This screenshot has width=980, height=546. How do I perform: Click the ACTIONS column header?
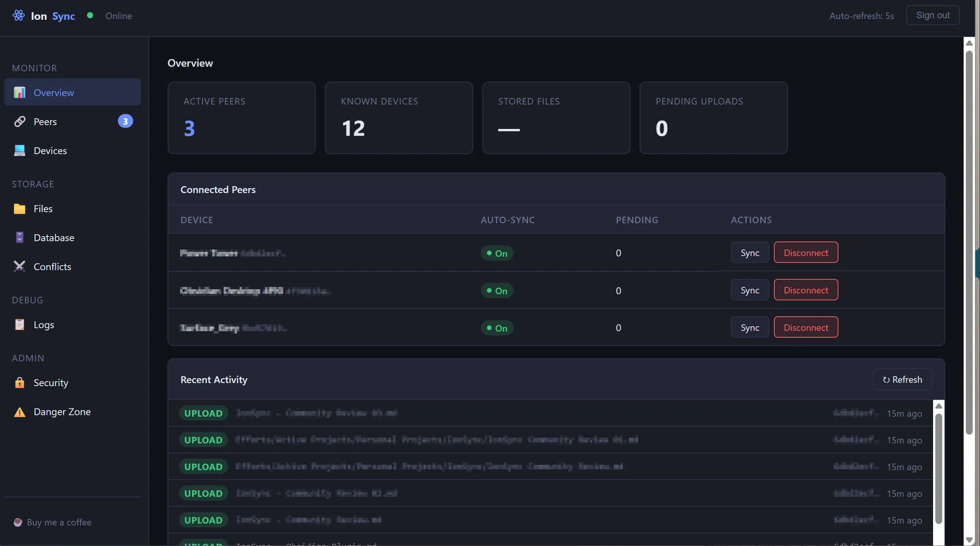tap(751, 220)
